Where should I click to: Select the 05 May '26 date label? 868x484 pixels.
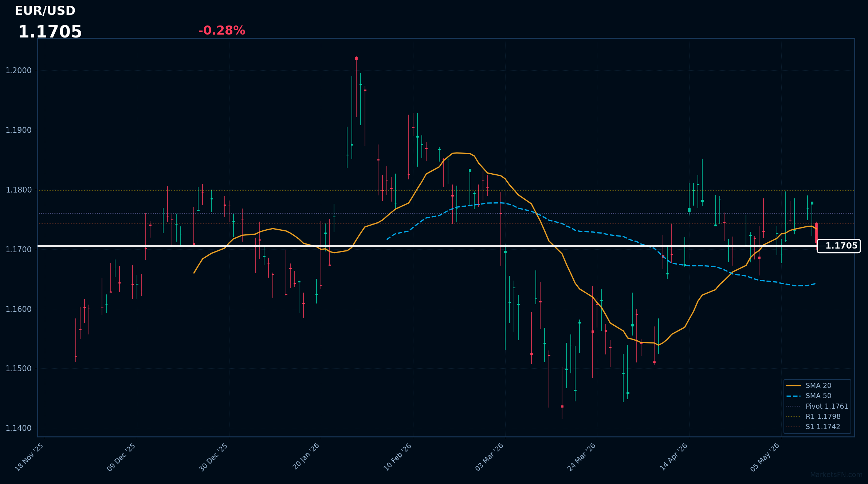765,457
